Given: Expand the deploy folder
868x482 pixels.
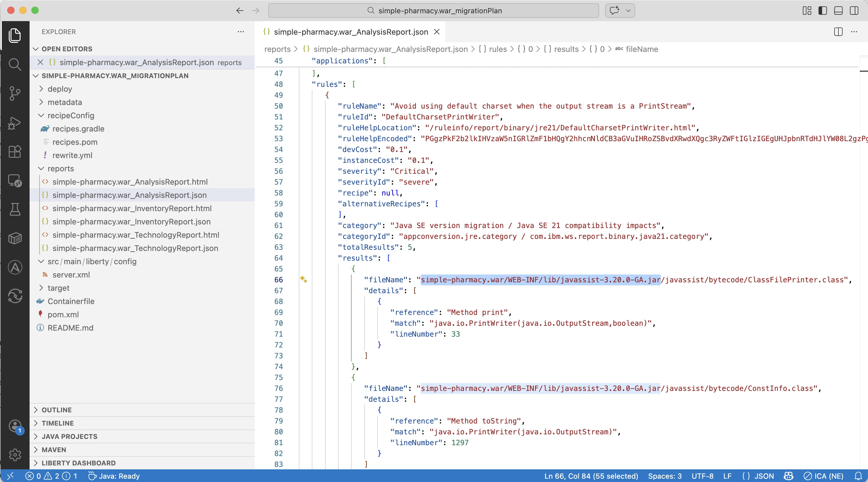Looking at the screenshot, I should tap(60, 89).
